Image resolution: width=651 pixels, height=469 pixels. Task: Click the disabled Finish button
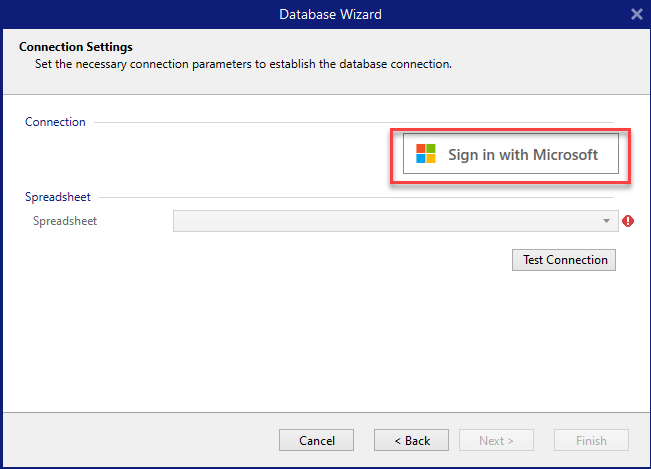point(591,441)
